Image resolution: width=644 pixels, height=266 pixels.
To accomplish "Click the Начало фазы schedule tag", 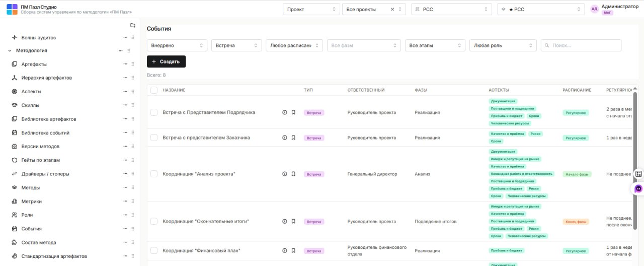I will pyautogui.click(x=577, y=174).
